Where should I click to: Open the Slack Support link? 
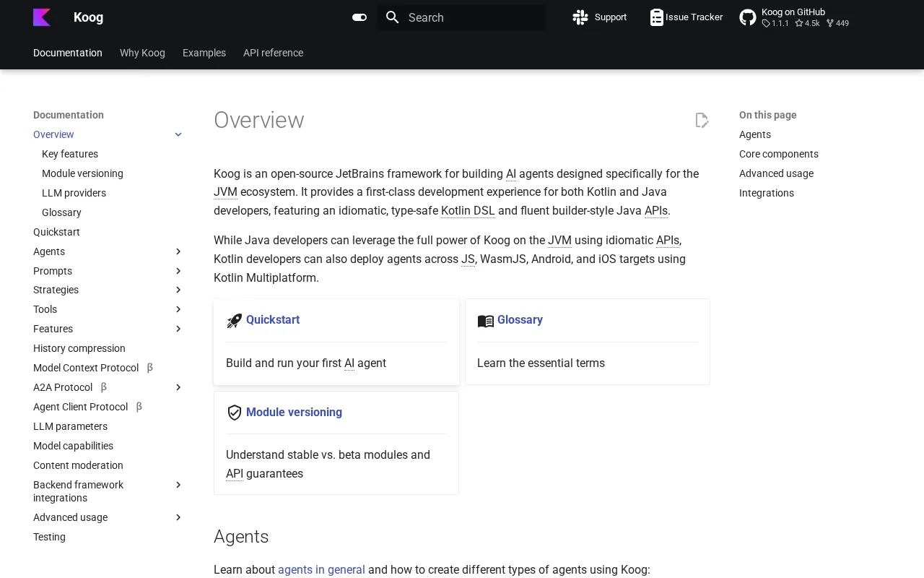[600, 17]
